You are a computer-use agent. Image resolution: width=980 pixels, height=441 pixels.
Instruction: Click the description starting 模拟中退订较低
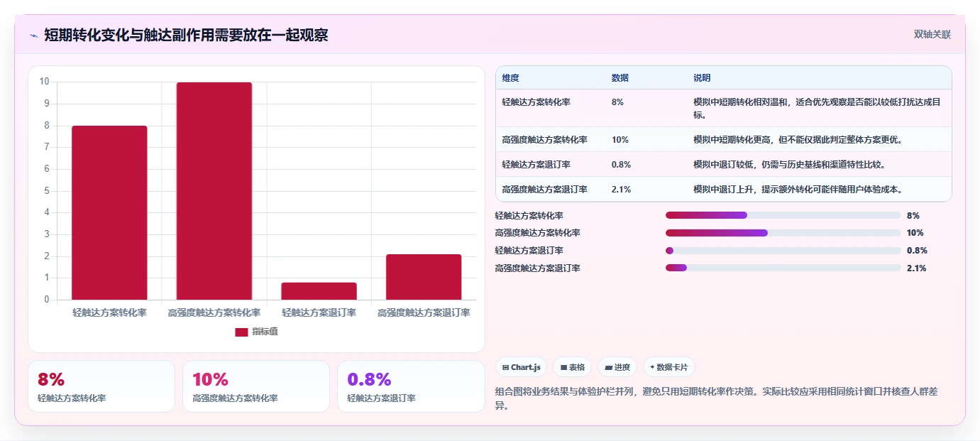click(x=789, y=165)
